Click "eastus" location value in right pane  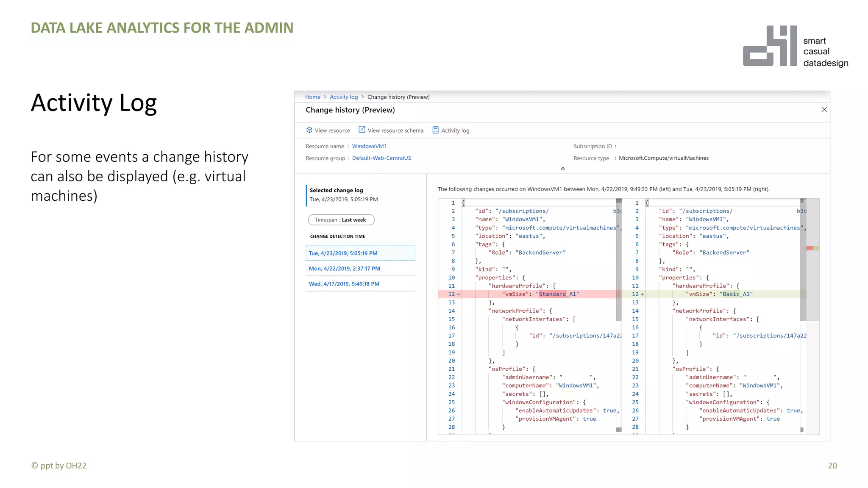click(712, 236)
